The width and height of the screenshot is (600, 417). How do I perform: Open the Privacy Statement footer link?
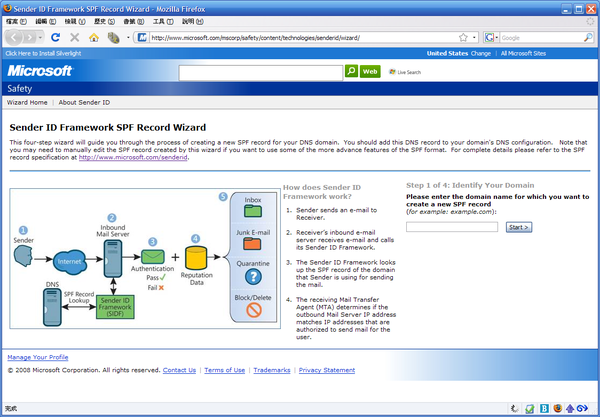327,370
